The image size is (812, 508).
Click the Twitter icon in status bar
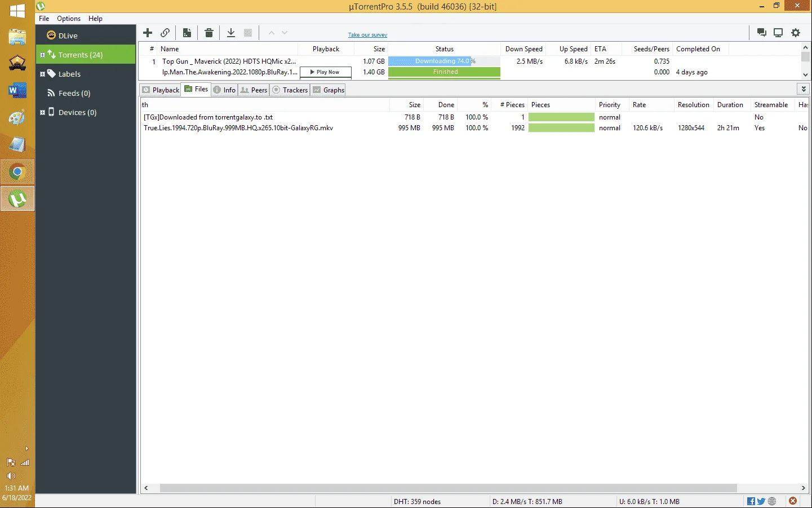(x=761, y=501)
